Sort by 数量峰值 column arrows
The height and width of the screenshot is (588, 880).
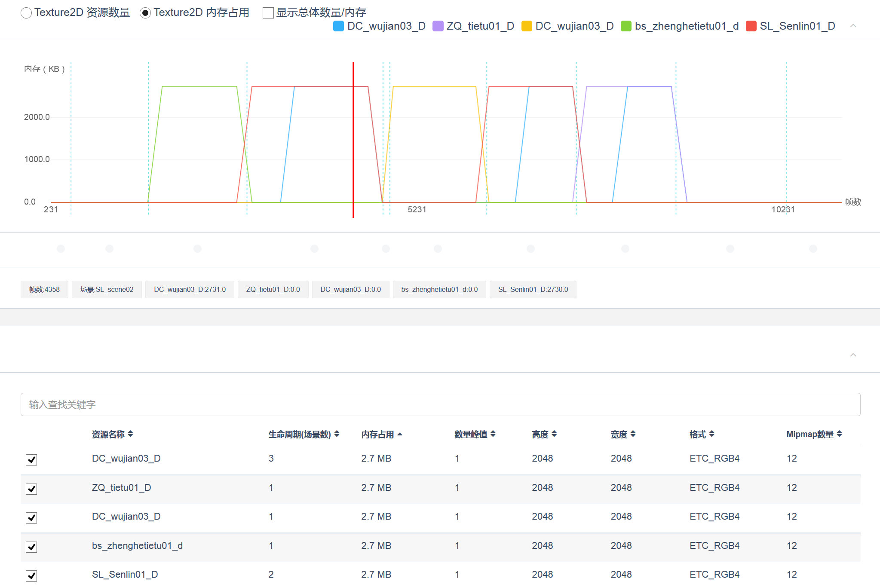(493, 434)
